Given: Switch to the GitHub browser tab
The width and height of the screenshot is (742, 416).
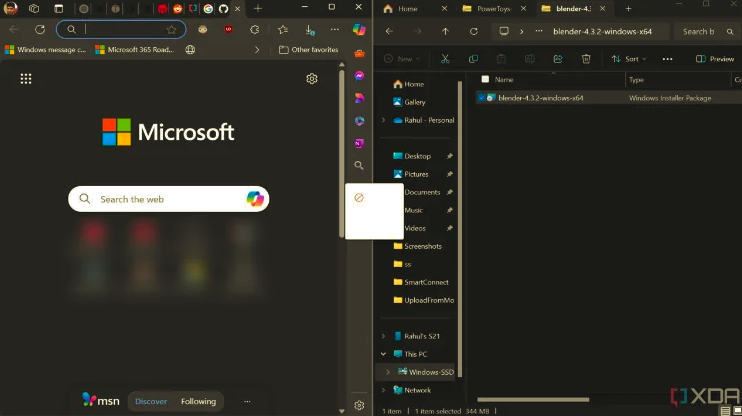Looking at the screenshot, I should pos(223,9).
